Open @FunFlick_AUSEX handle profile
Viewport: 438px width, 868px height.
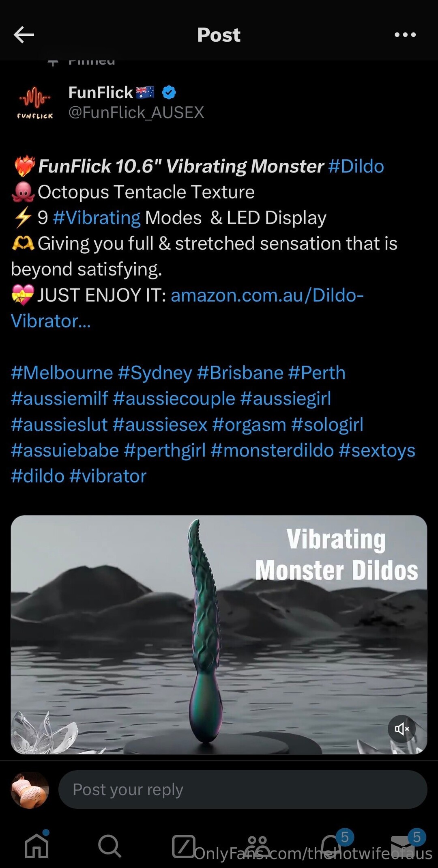tap(136, 112)
